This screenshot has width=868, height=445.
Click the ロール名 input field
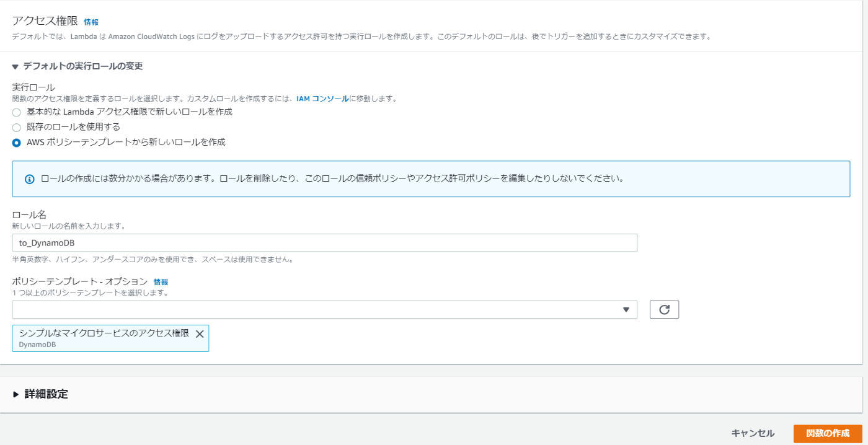click(x=324, y=243)
